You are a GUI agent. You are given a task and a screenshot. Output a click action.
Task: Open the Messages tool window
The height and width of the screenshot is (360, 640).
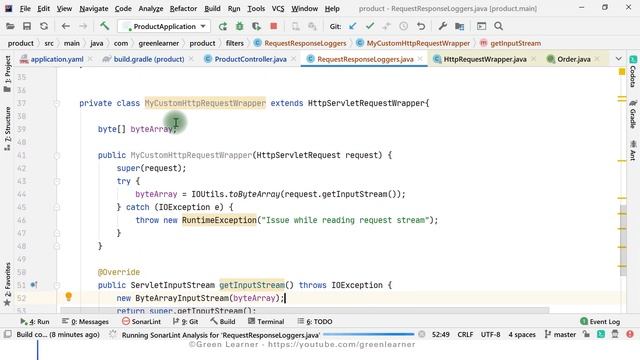coord(85,322)
